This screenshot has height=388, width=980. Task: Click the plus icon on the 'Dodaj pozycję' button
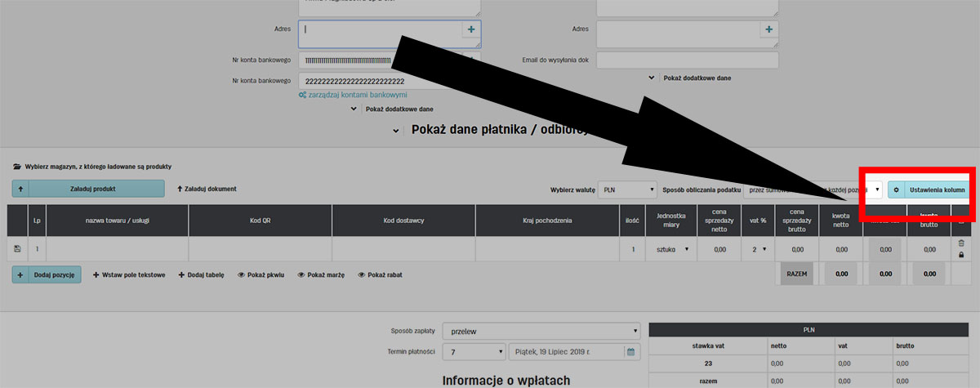tap(20, 275)
